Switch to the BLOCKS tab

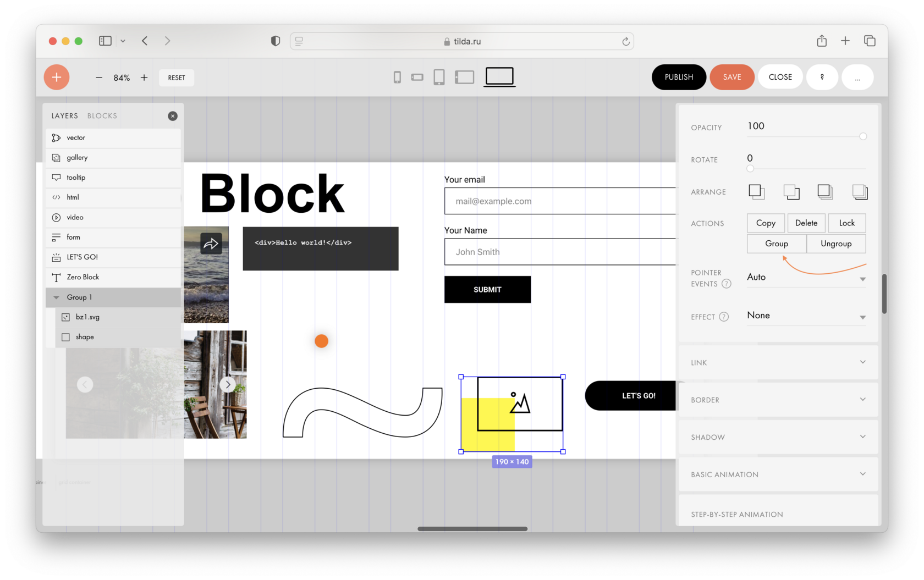click(102, 115)
